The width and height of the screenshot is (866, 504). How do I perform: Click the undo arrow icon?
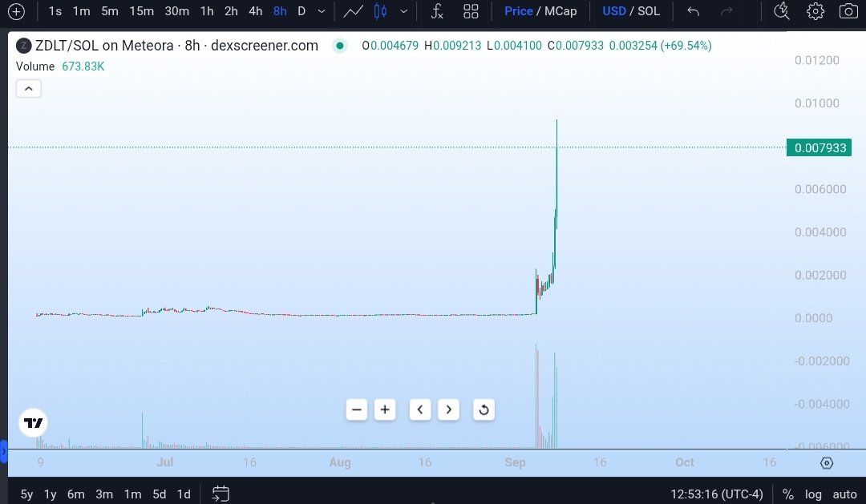pos(693,11)
